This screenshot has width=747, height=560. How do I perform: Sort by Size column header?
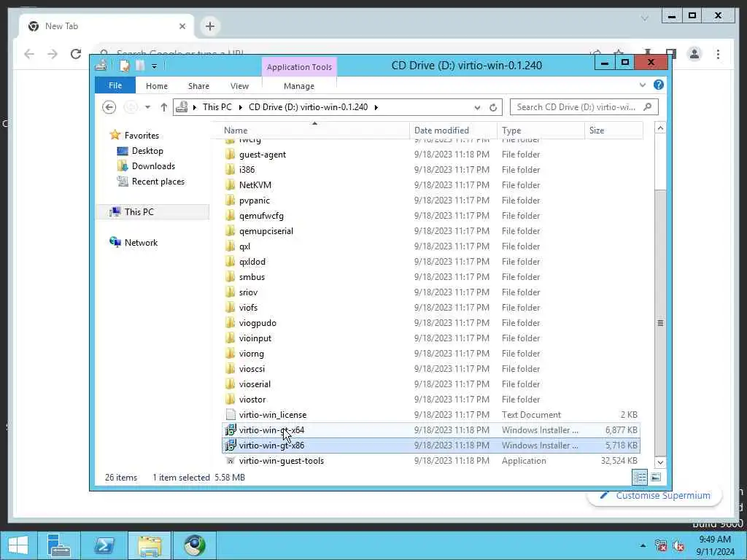click(x=614, y=130)
